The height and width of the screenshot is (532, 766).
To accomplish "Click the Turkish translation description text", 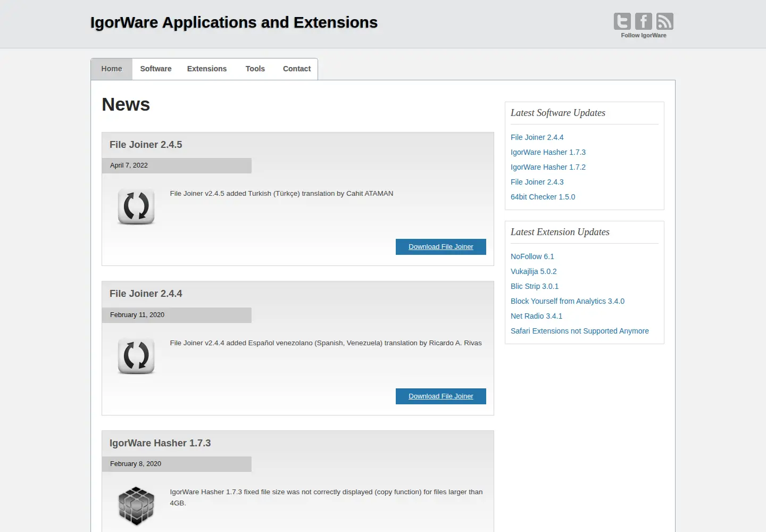I will click(281, 194).
